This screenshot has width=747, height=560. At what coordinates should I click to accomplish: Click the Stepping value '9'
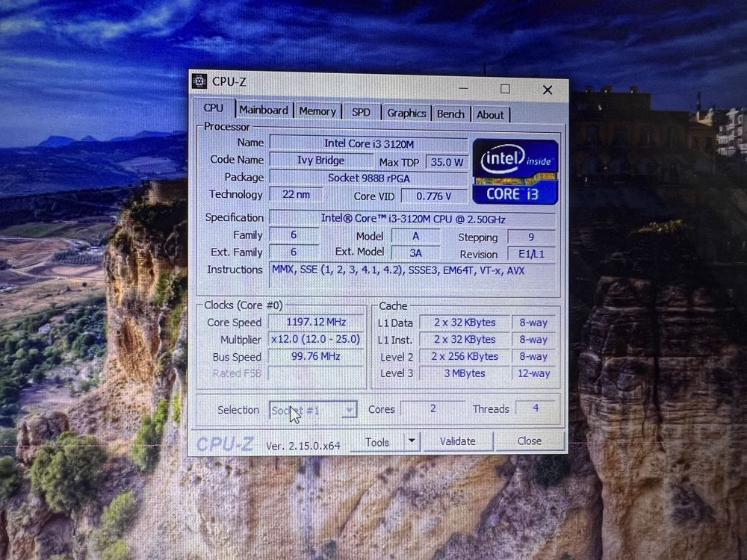click(x=531, y=237)
